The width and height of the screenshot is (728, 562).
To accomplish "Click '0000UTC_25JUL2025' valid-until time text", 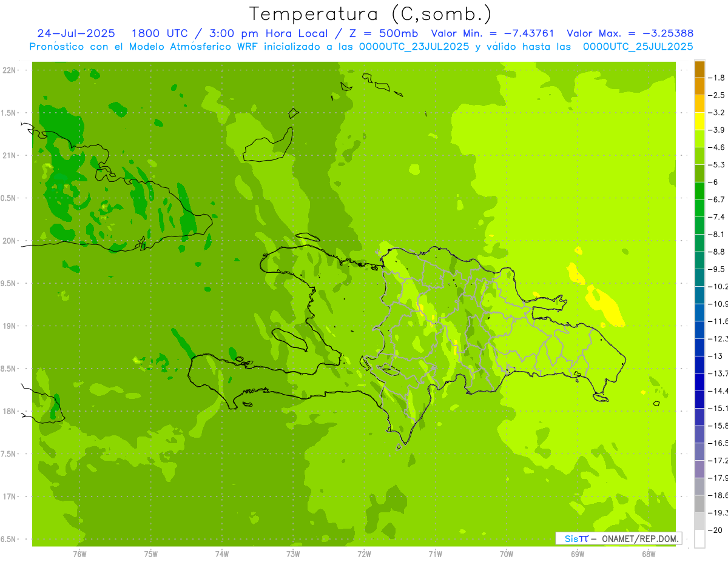I will (638, 47).
